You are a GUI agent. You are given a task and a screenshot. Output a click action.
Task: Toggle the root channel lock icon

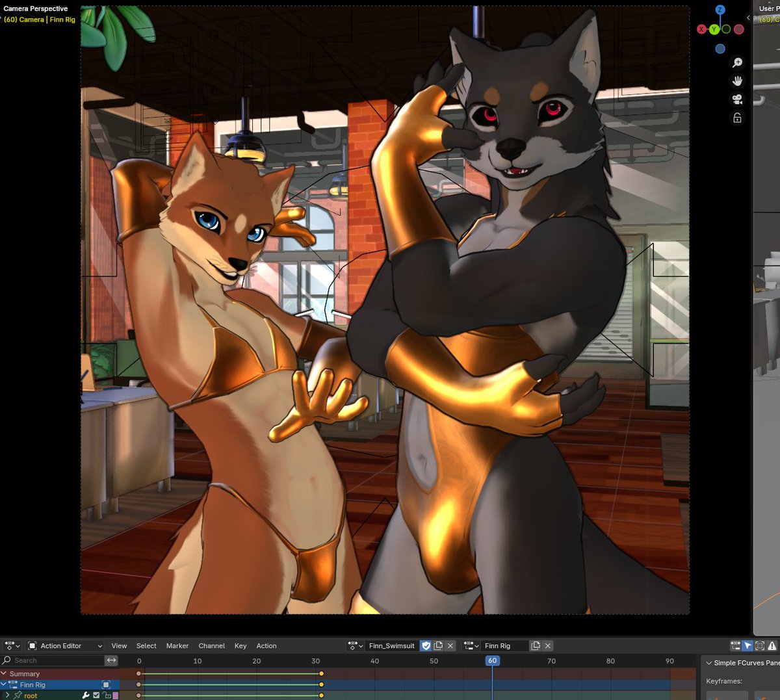pyautogui.click(x=107, y=695)
